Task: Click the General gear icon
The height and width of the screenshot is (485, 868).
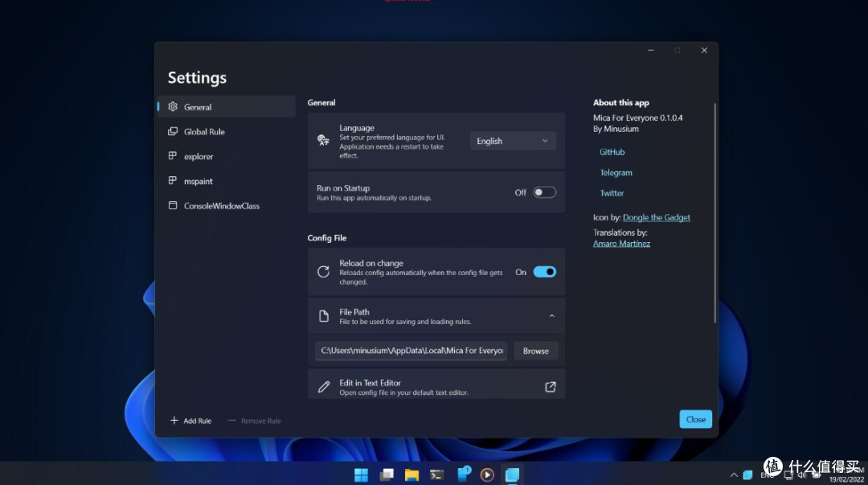Action: click(x=173, y=107)
